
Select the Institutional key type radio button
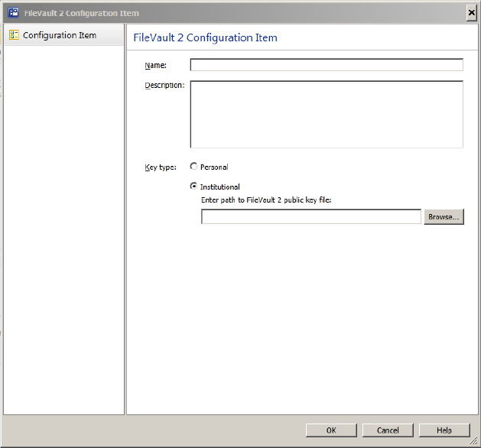pos(193,186)
